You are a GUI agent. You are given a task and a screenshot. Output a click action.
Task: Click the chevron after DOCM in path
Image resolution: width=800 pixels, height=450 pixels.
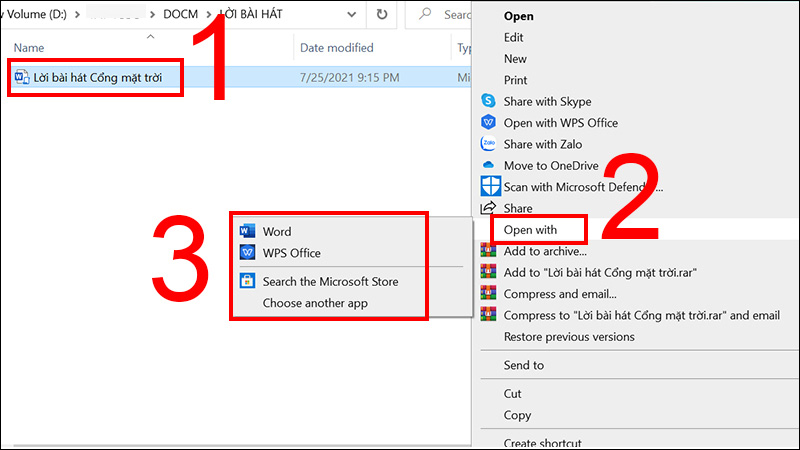(209, 14)
